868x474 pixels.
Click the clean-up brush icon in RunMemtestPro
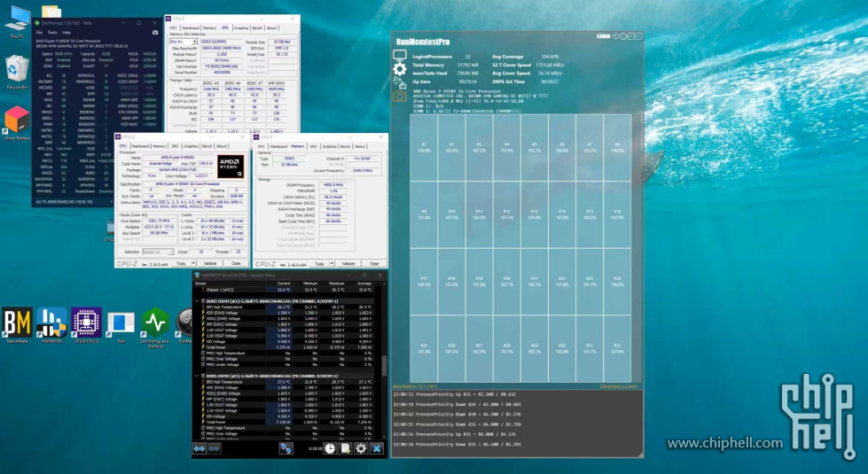click(x=399, y=82)
